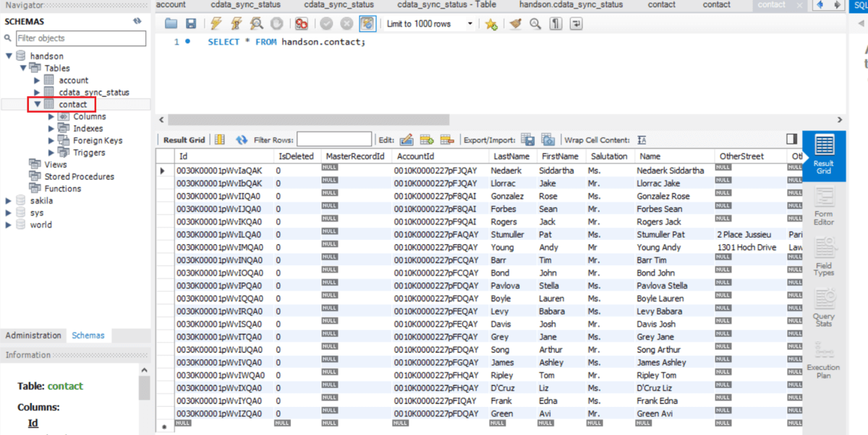This screenshot has width=868, height=435.
Task: Open a SQL script file
Action: pos(171,24)
